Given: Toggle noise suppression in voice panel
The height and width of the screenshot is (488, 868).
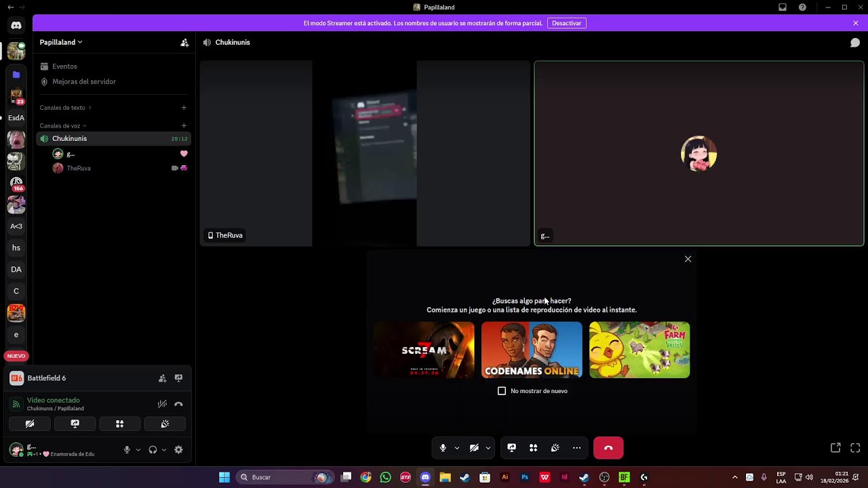Looking at the screenshot, I should point(162,404).
